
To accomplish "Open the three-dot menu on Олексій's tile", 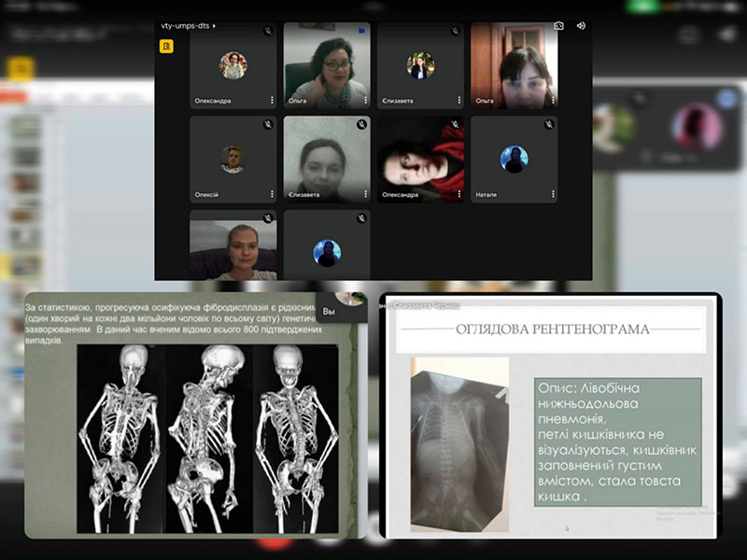I will tap(273, 194).
